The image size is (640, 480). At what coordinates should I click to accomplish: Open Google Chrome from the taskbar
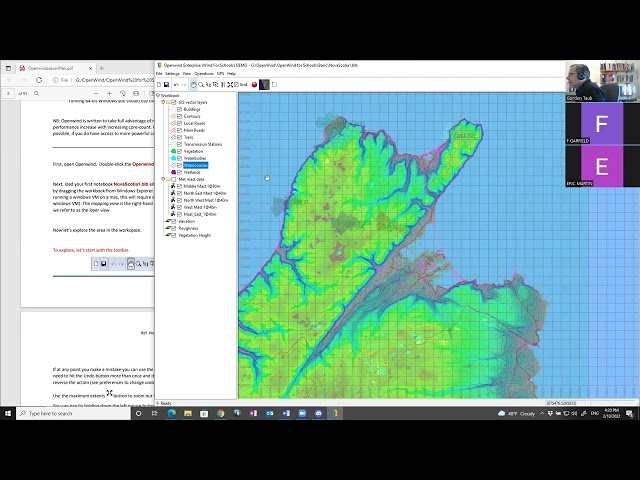point(220,413)
